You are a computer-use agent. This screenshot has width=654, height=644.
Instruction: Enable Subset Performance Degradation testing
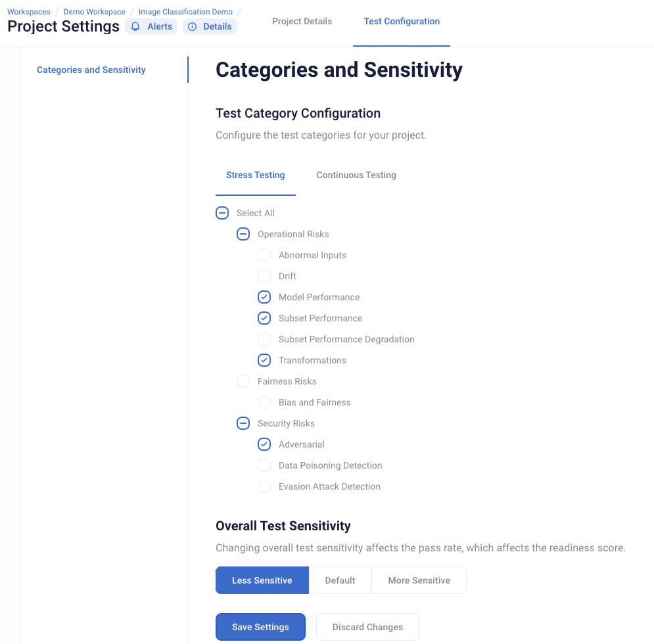tap(264, 339)
